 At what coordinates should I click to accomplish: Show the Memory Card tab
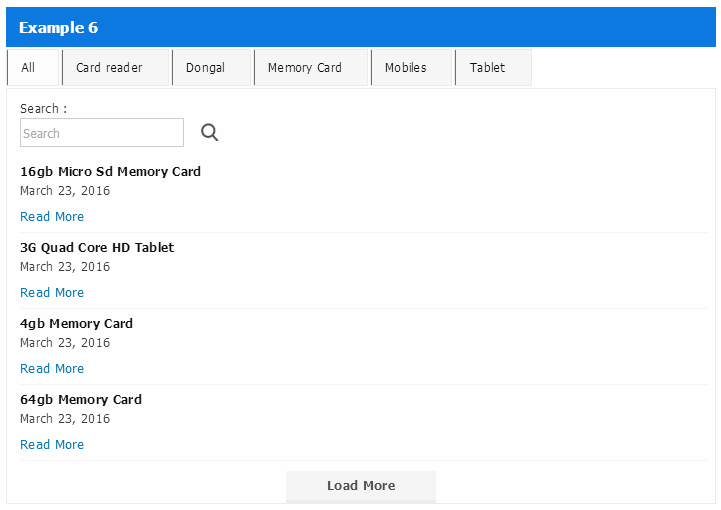click(311, 68)
